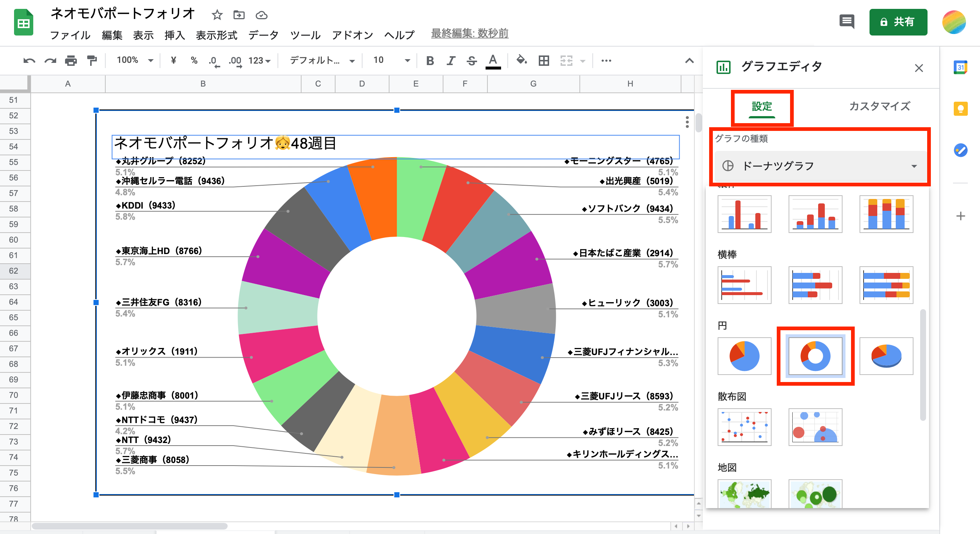The height and width of the screenshot is (534, 980).
Task: Select row 62 header
Action: coord(14,271)
